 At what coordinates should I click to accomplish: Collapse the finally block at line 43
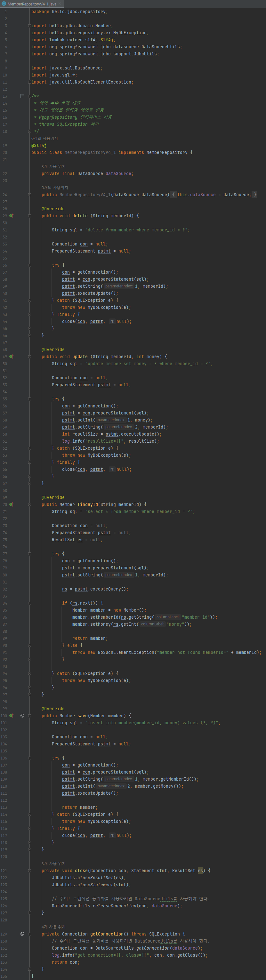[29, 314]
